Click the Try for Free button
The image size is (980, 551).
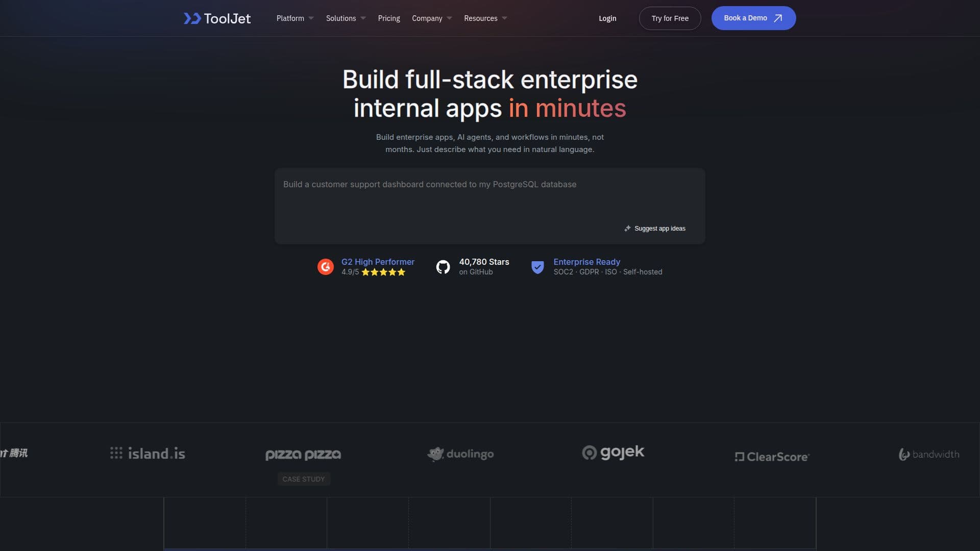click(x=670, y=18)
